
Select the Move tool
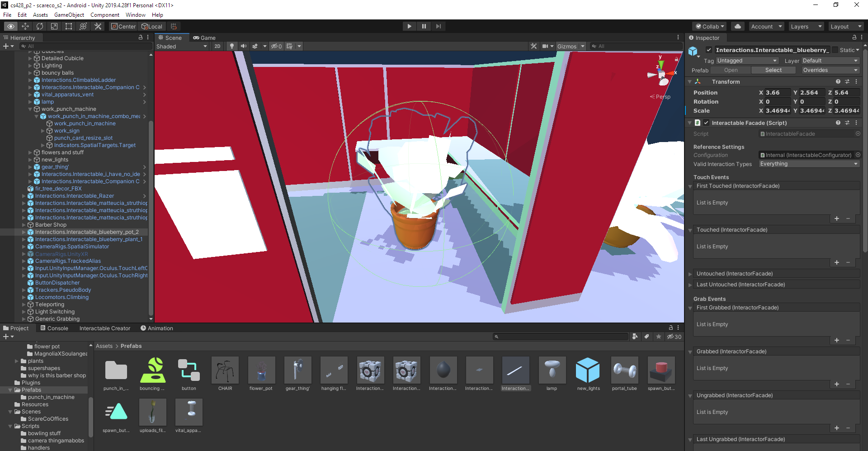(25, 26)
